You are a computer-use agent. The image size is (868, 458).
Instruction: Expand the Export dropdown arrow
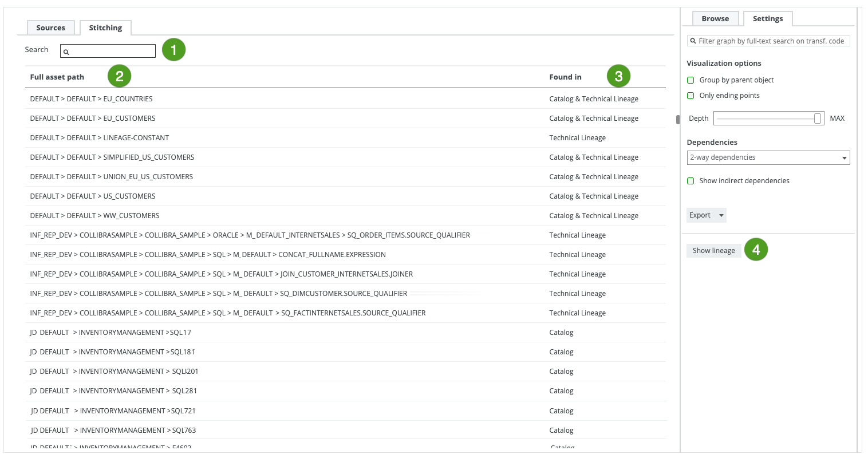tap(721, 215)
